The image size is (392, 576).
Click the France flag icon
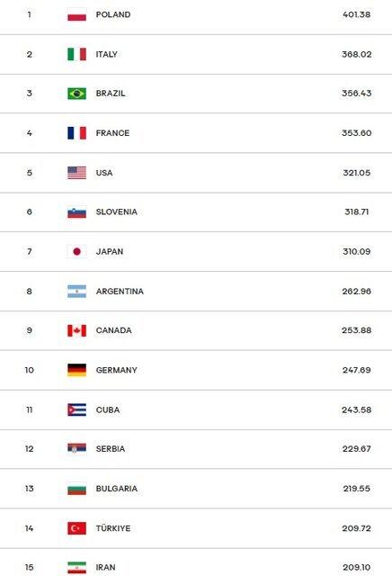coord(76,133)
